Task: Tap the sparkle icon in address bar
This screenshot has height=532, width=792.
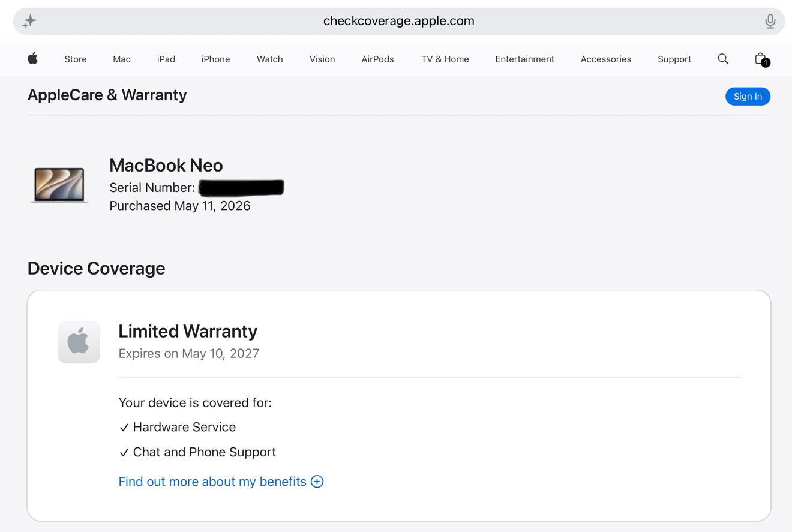Action: click(x=29, y=22)
